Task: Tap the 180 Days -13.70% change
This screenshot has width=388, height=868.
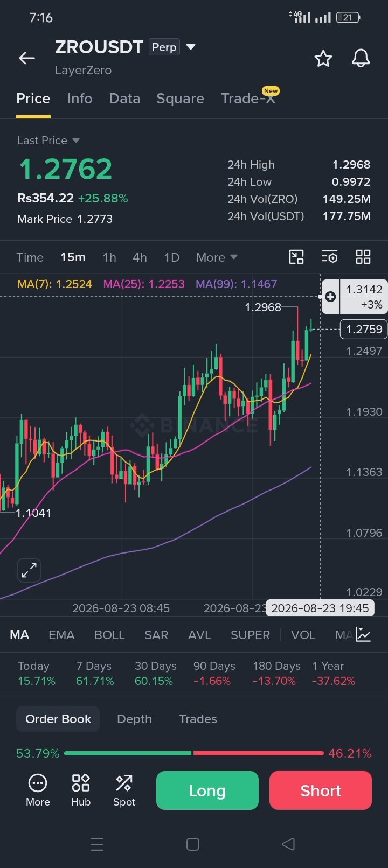Action: pyautogui.click(x=276, y=674)
